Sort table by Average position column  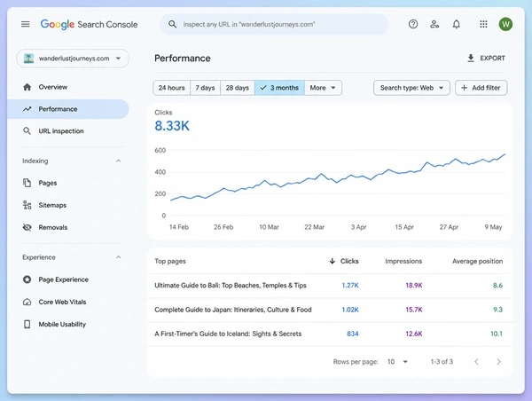coord(477,261)
